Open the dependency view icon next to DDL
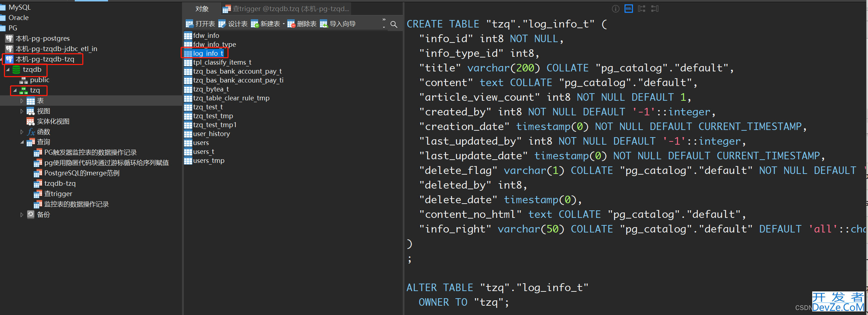The image size is (868, 315). click(x=642, y=9)
